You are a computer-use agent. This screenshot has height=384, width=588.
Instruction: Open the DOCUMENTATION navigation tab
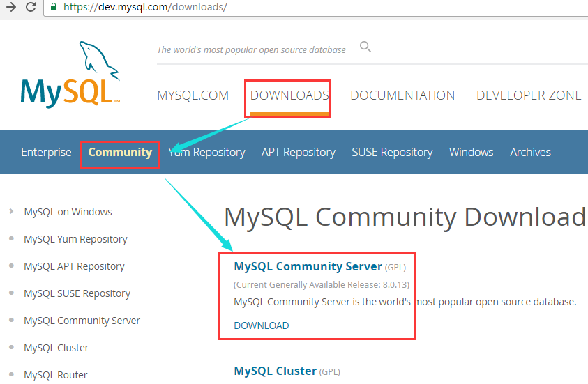click(402, 95)
